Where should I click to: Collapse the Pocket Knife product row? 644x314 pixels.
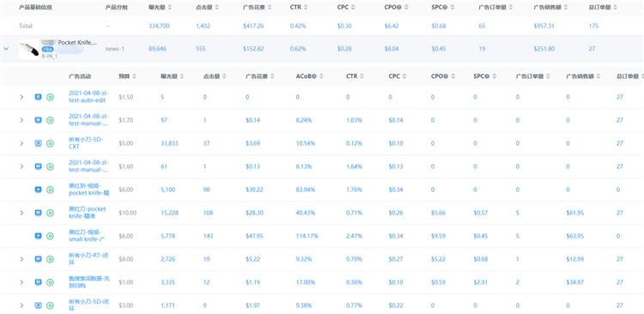tap(6, 48)
